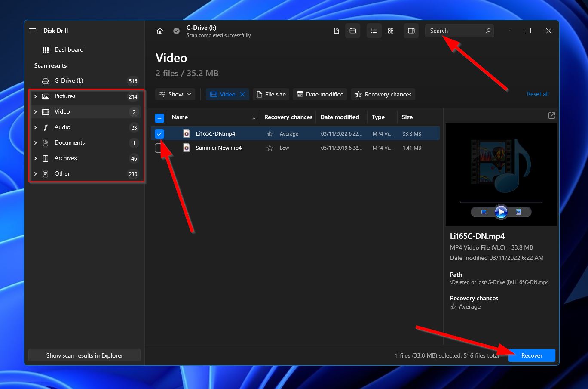This screenshot has height=389, width=588.
Task: Sort by the Date modified column header
Action: click(x=340, y=117)
